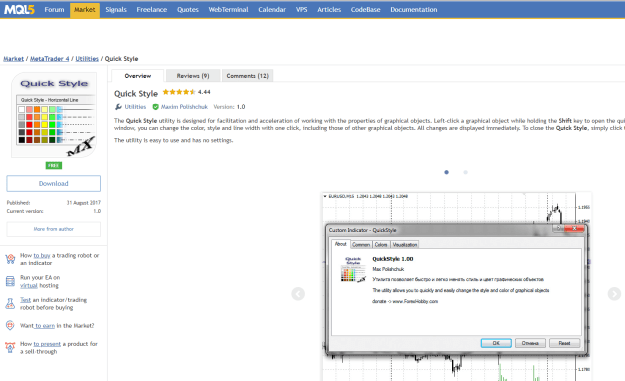Go to VPS page
The image size is (625, 381).
click(x=301, y=10)
